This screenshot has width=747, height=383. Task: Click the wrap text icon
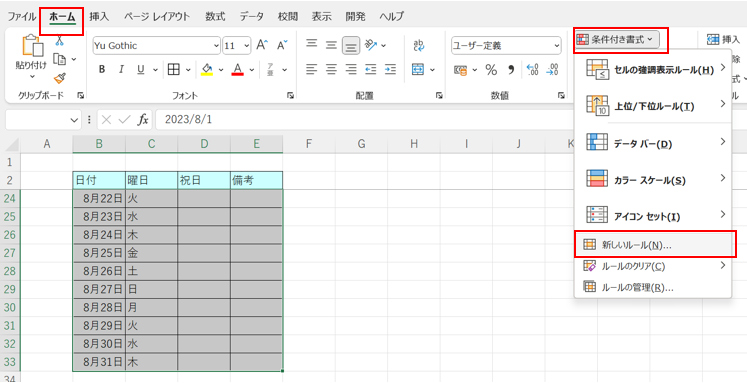419,45
